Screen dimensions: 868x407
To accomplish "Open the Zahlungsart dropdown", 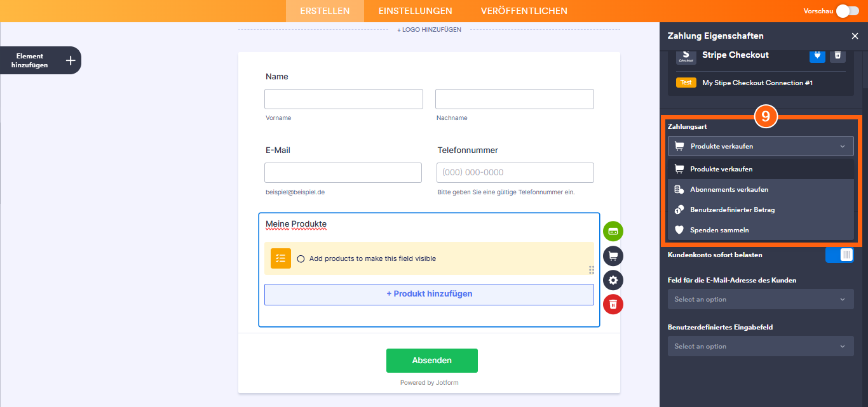I will click(x=760, y=146).
